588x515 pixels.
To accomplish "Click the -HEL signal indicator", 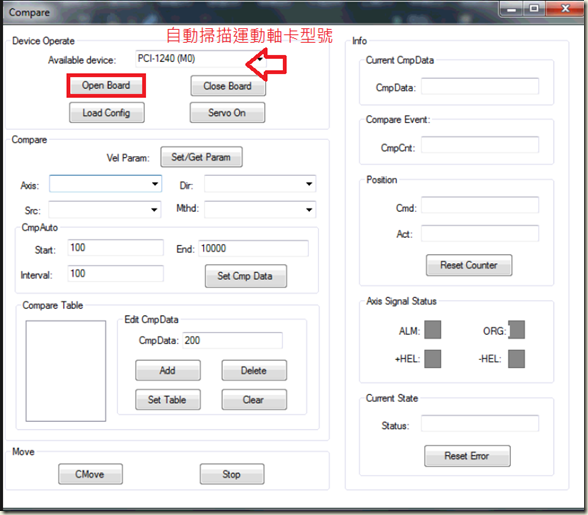I will click(516, 359).
